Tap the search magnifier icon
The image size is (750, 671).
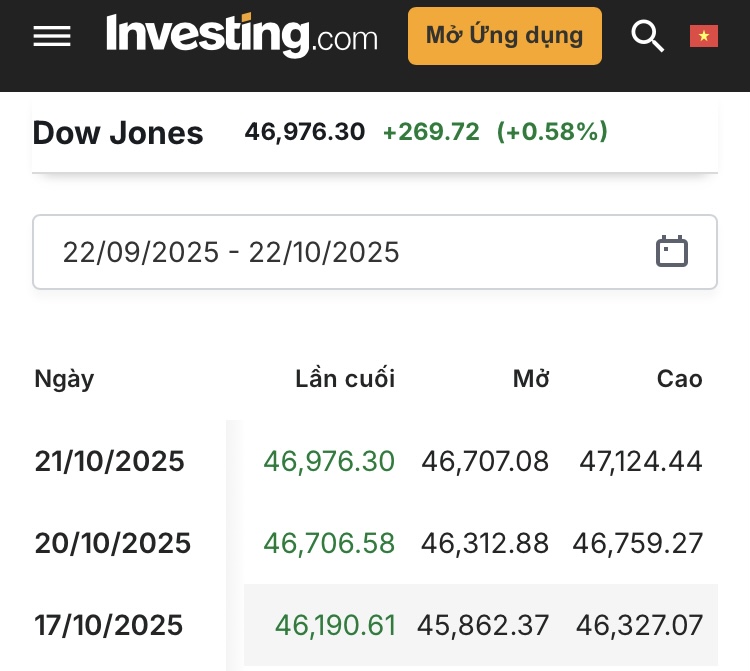(x=648, y=36)
